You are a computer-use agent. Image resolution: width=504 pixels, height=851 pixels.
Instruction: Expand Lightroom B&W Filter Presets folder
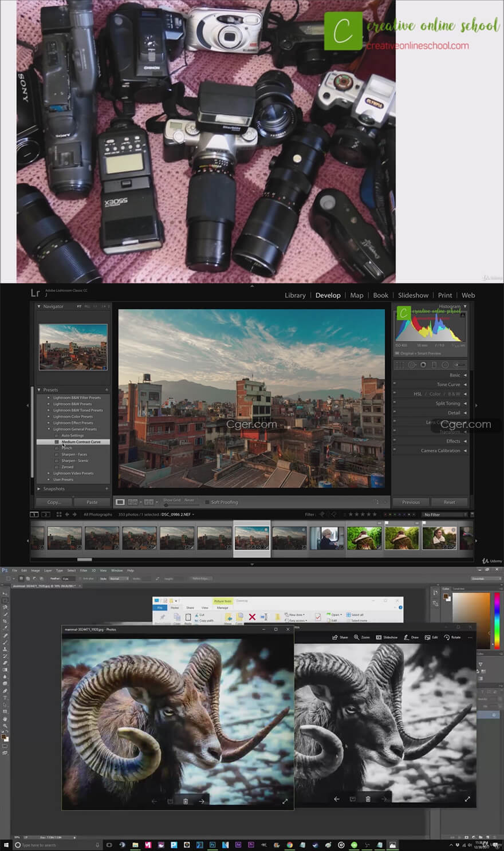(49, 397)
